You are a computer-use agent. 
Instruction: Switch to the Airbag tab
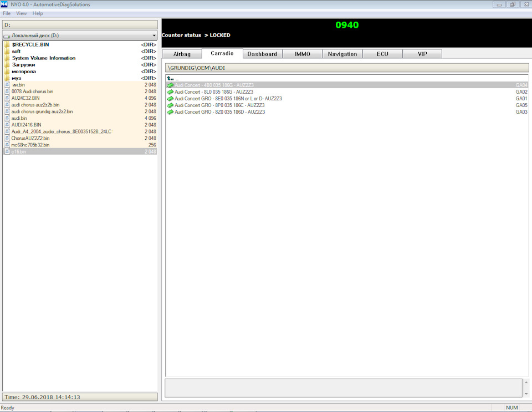(182, 54)
